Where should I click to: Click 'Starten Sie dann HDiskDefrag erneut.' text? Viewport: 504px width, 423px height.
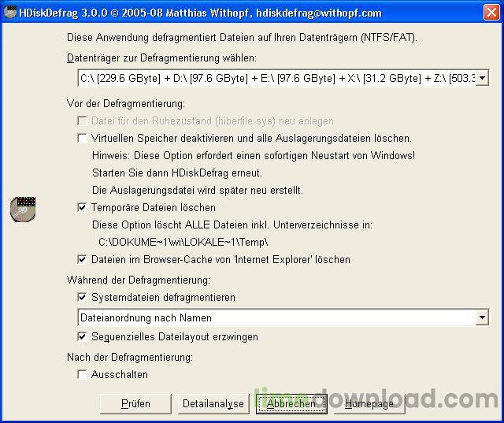(x=177, y=173)
